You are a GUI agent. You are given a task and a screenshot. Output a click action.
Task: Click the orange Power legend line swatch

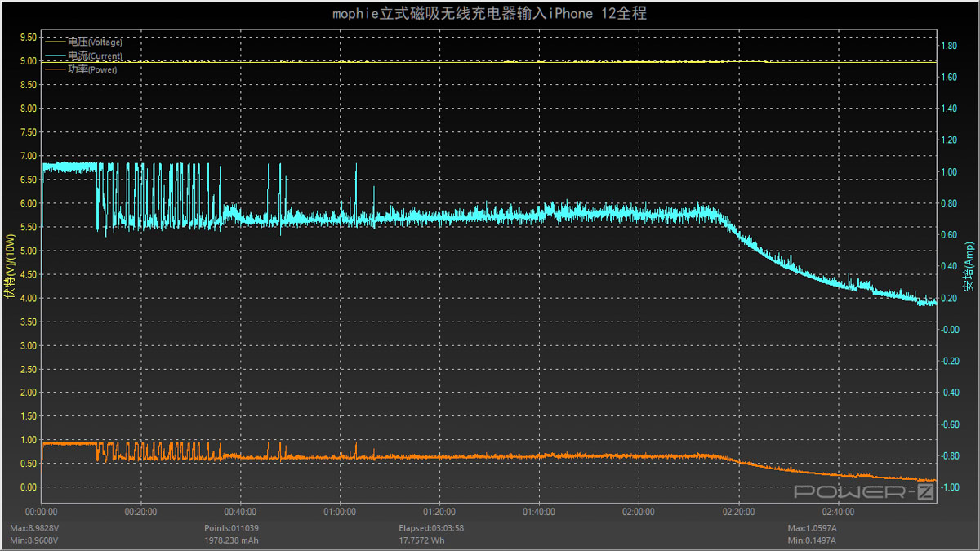pos(56,69)
